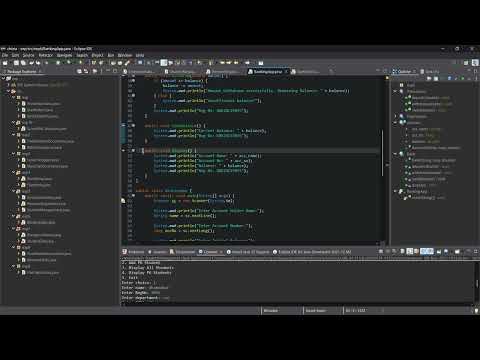Click the Save All toolbar icon

(x=23, y=63)
